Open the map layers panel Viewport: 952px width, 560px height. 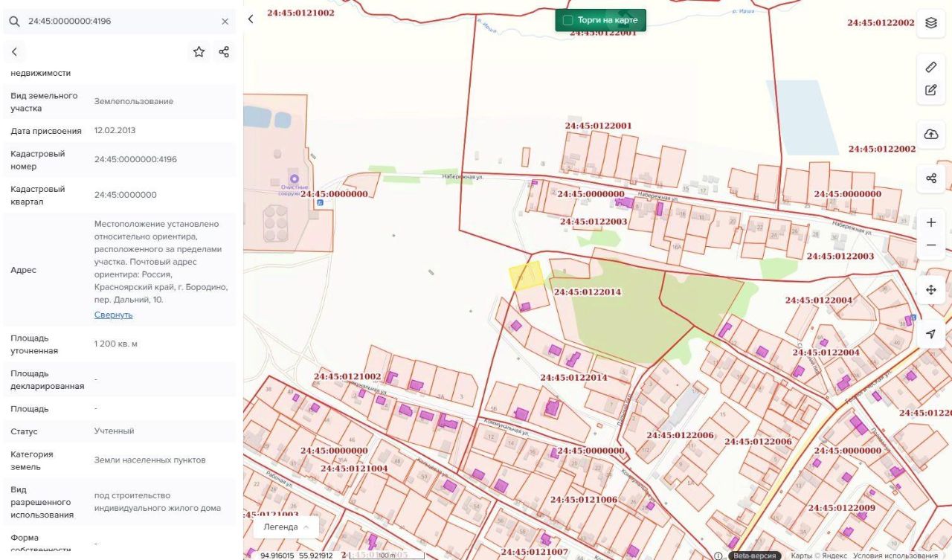tap(930, 23)
